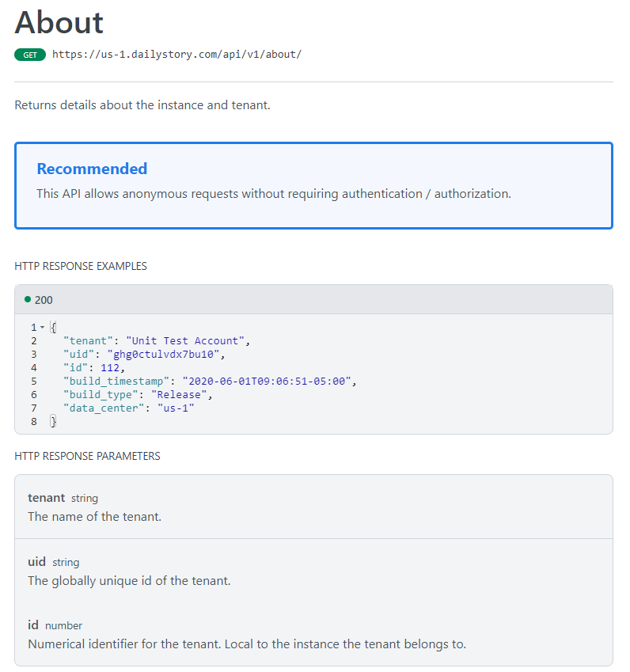Click the Recommended callout heading
The height and width of the screenshot is (672, 630).
coord(92,169)
